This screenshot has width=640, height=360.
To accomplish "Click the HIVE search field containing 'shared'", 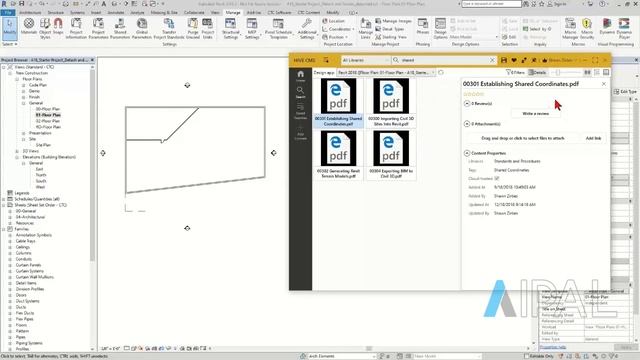I will pos(444,60).
